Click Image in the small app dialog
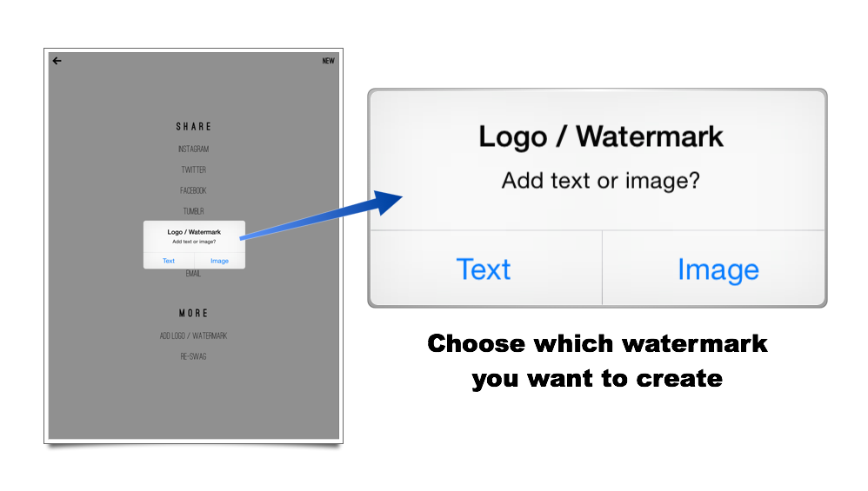Viewport: 868px width, 491px height. [219, 261]
